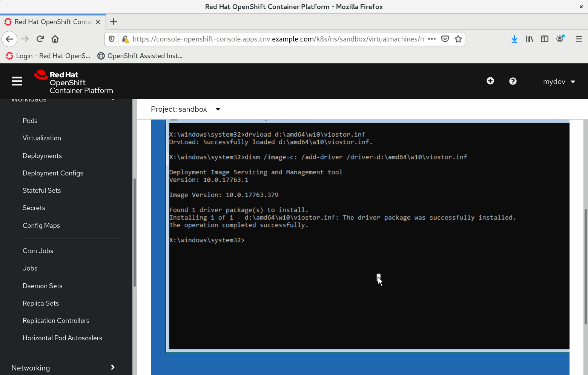
Task: Open the Login - Red Hat OpenShift bookmark
Action: [48, 56]
